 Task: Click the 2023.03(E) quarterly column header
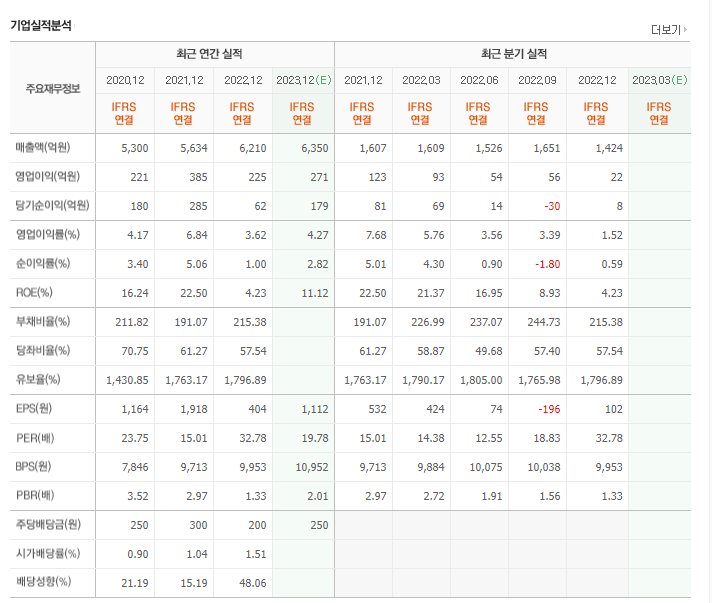[x=660, y=80]
